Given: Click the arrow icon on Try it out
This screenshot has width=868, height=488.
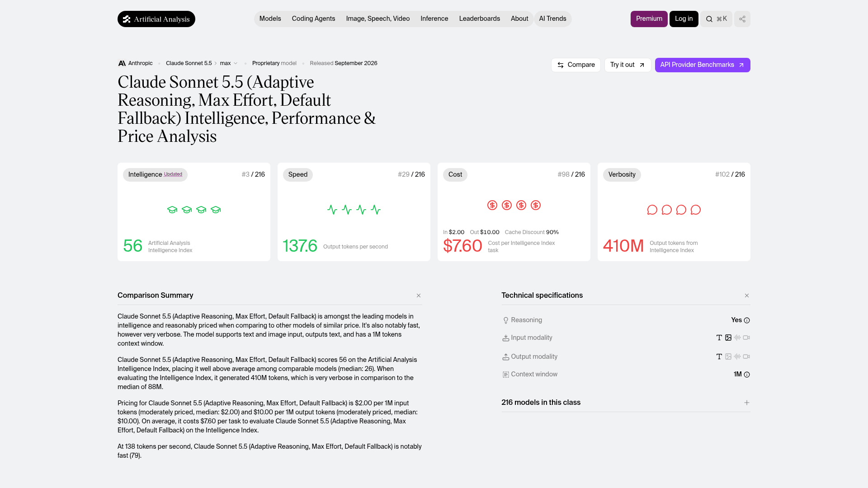Looking at the screenshot, I should pos(642,65).
